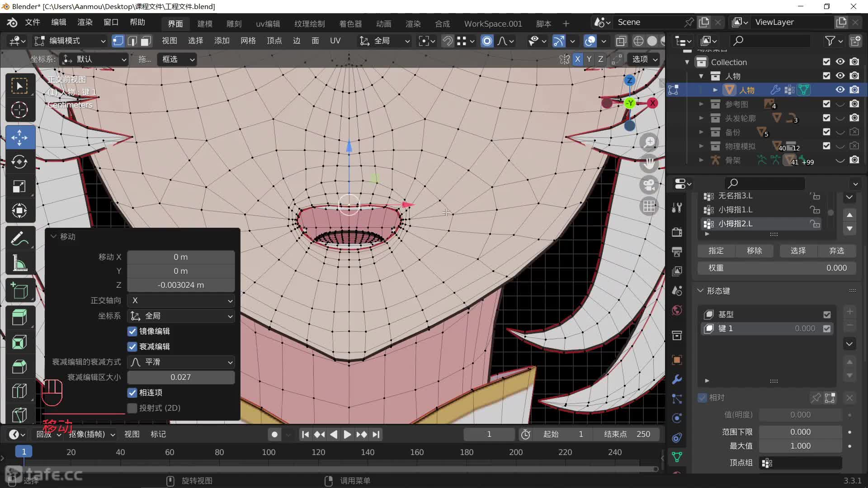Switch perspective/orthographic grid icon
The image size is (868, 488).
649,206
